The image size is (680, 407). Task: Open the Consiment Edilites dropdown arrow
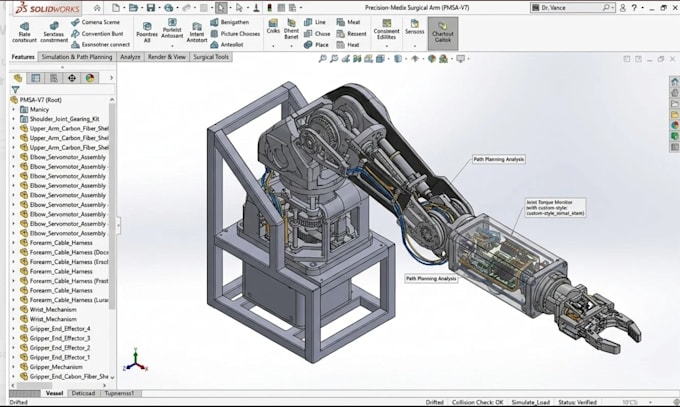pyautogui.click(x=386, y=46)
